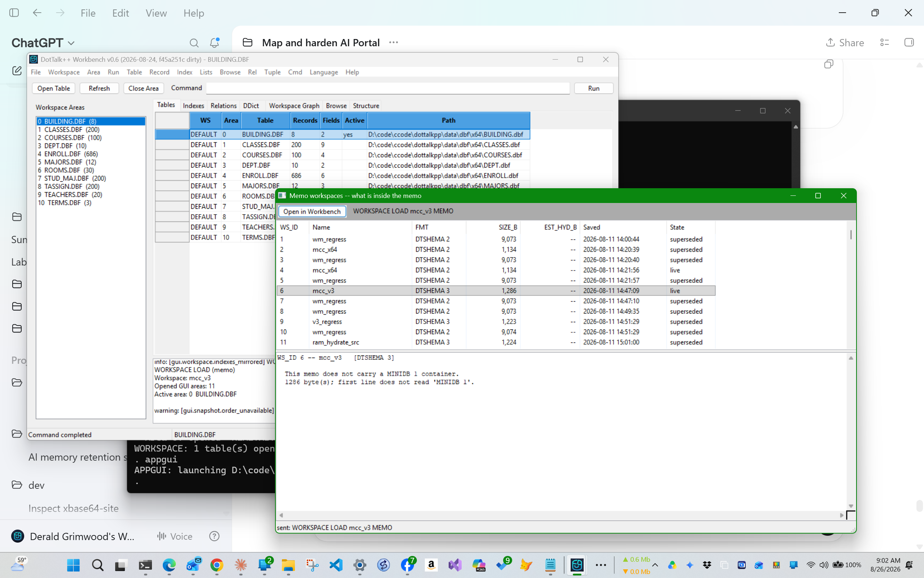
Task: Open the Snipping Tool taskbar icon
Action: click(x=312, y=565)
